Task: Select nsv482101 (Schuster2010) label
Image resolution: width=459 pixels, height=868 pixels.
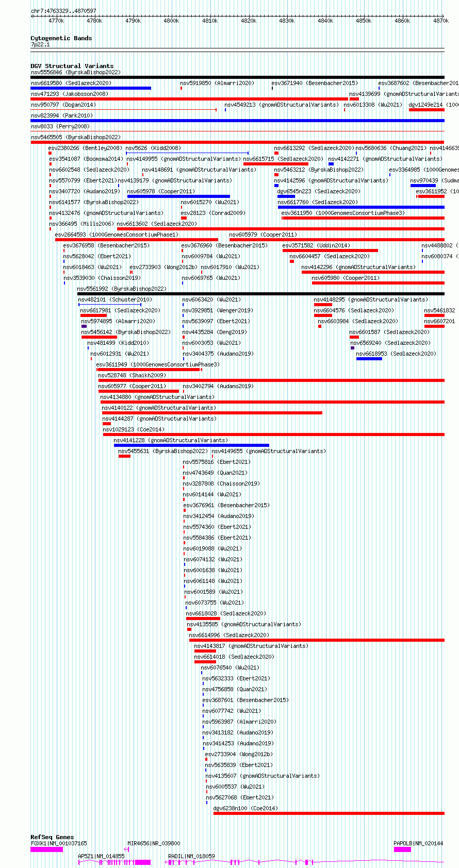Action: tap(115, 299)
